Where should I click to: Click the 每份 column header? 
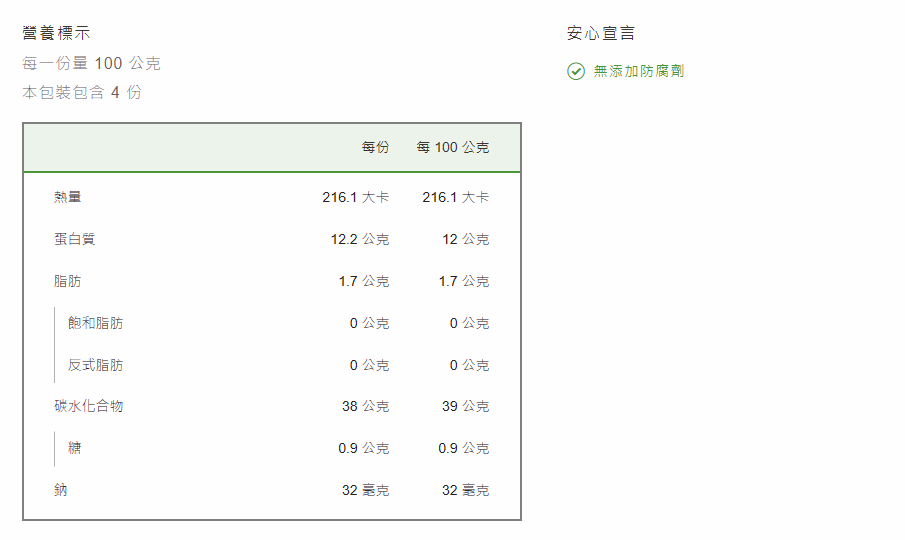375,147
